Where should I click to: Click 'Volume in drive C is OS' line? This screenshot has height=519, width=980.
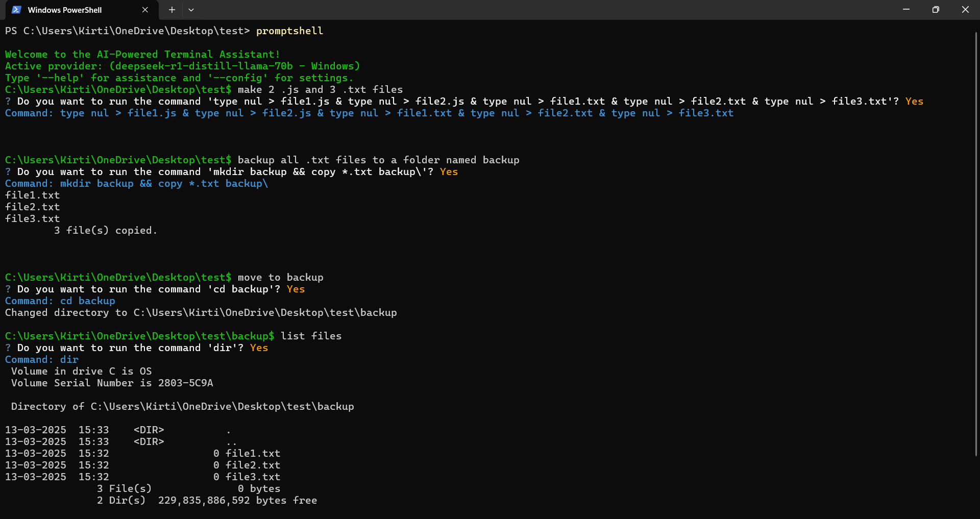pos(81,372)
